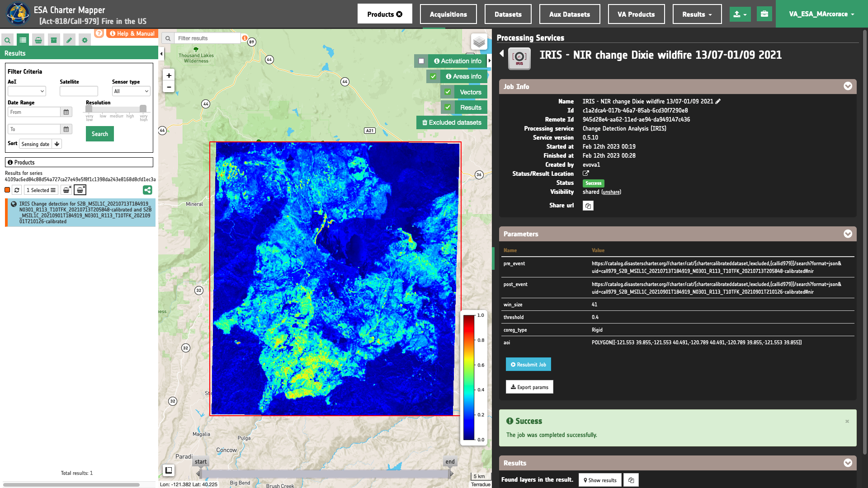Open the map layers switcher
Image resolution: width=868 pixels, height=488 pixels.
(479, 42)
